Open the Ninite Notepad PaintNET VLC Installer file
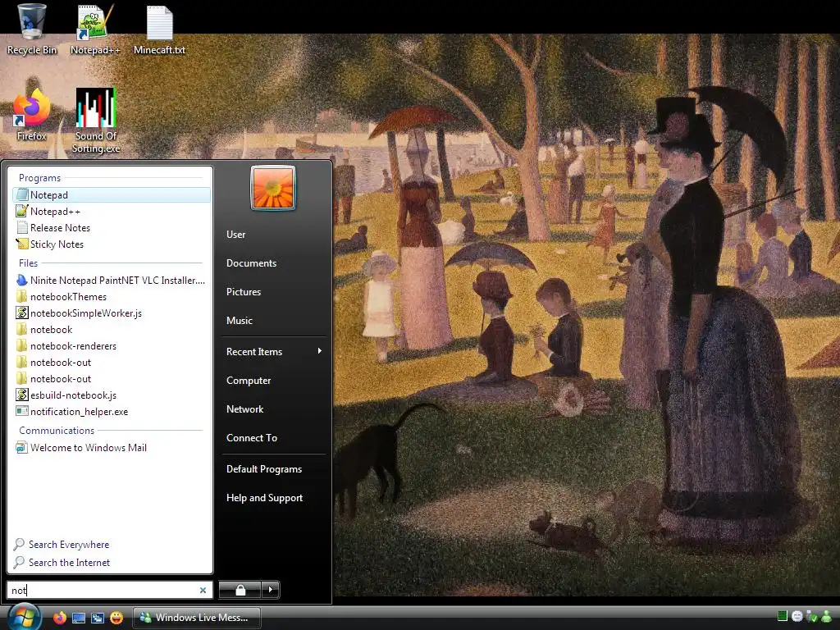The image size is (840, 630). click(x=112, y=281)
